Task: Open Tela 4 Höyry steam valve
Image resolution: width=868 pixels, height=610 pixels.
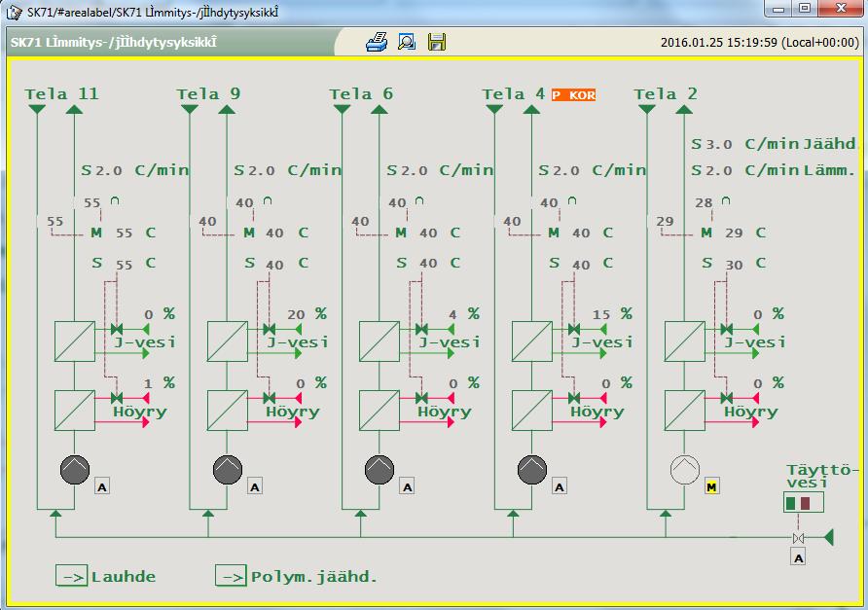Action: [x=574, y=398]
